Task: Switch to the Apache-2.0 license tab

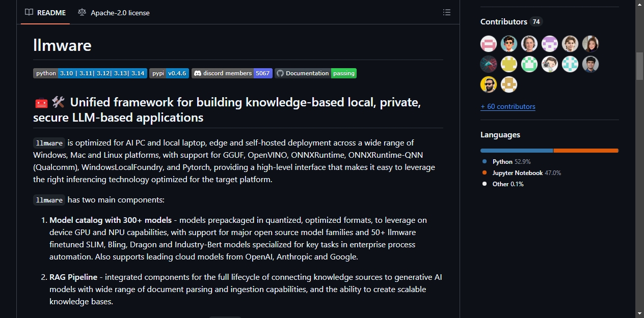Action: click(114, 12)
